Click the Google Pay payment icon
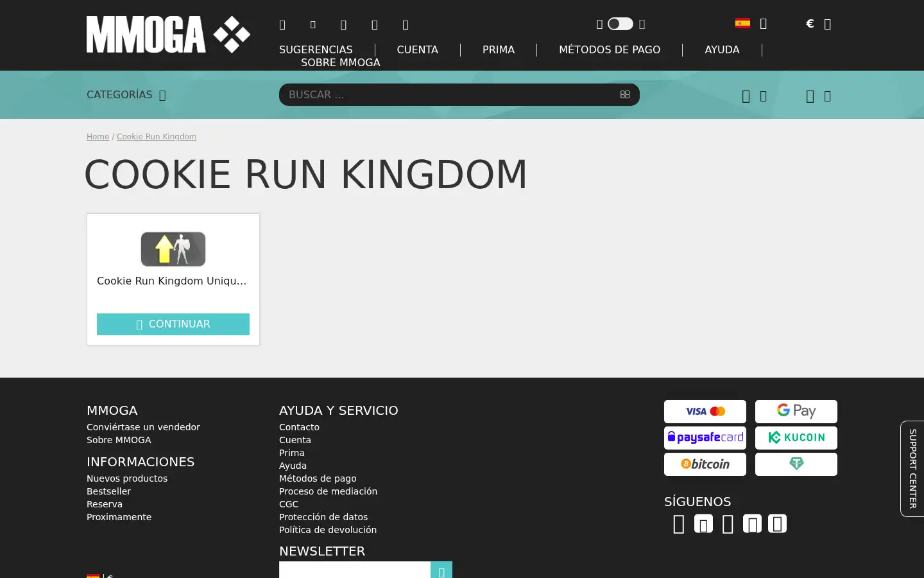The height and width of the screenshot is (578, 924). 796,412
